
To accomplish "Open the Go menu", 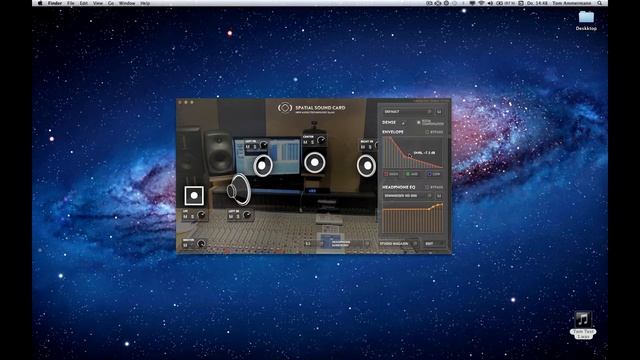I will coord(111,3).
